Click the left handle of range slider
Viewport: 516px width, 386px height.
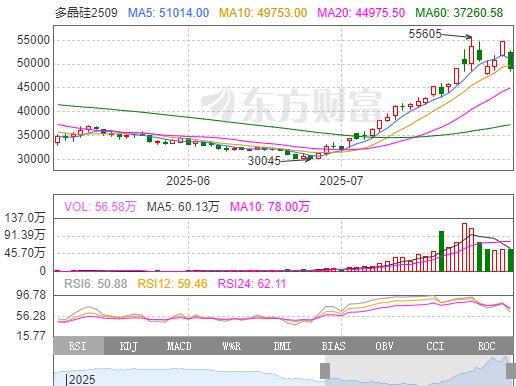tap(325, 371)
